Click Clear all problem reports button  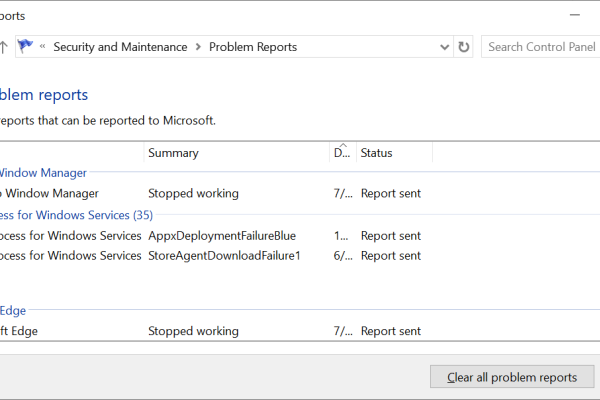point(512,377)
